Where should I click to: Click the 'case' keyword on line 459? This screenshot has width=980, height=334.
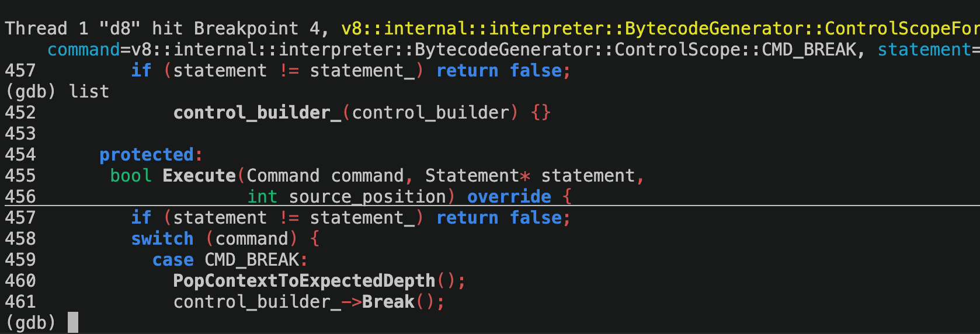click(173, 260)
